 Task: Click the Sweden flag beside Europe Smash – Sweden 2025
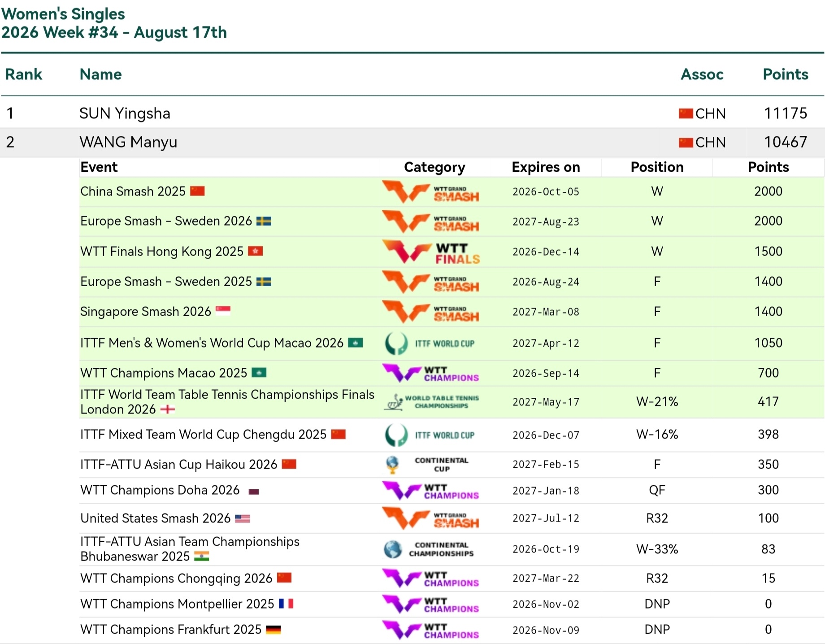[x=264, y=282]
